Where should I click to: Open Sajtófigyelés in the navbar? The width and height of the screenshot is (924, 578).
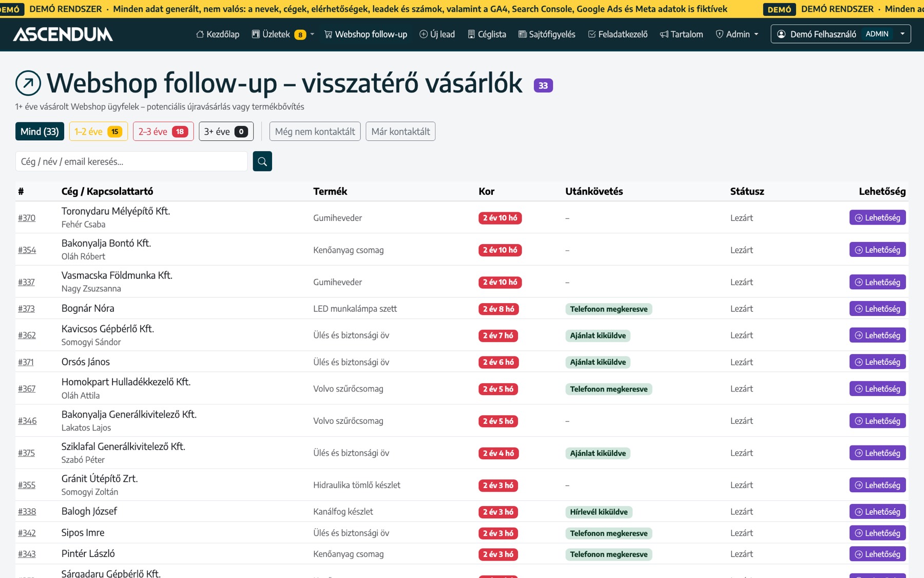pyautogui.click(x=547, y=34)
